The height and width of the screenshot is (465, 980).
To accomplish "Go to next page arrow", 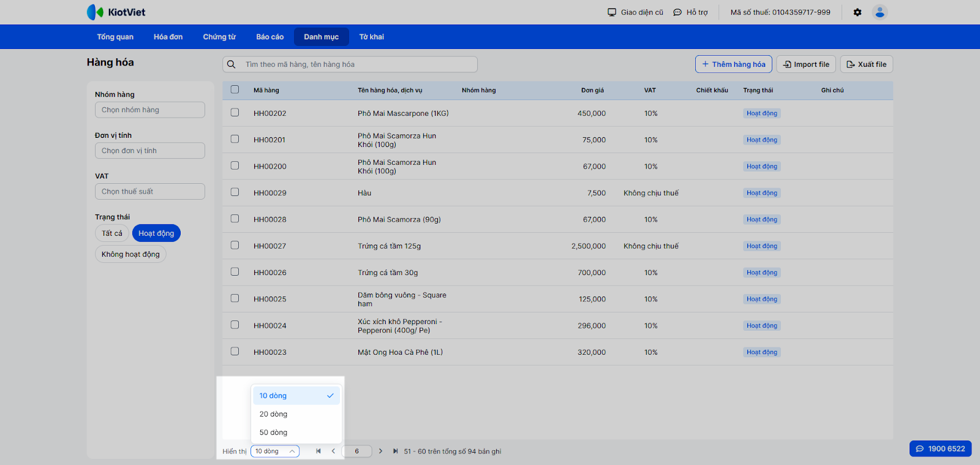I will 380,451.
